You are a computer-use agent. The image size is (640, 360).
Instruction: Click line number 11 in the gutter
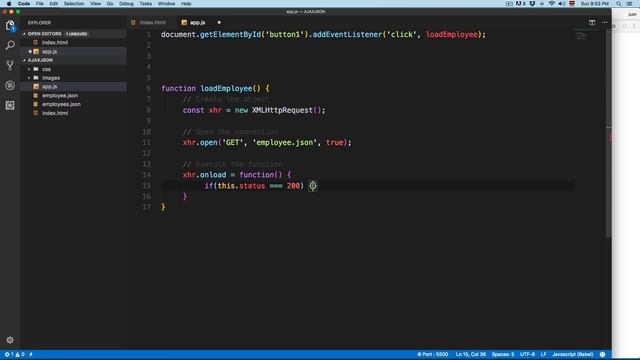pos(147,142)
